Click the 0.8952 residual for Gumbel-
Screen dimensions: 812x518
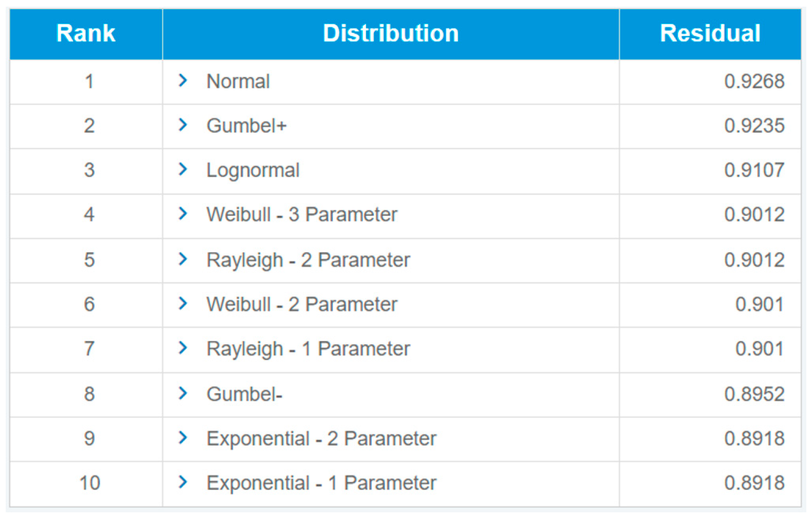tap(754, 394)
